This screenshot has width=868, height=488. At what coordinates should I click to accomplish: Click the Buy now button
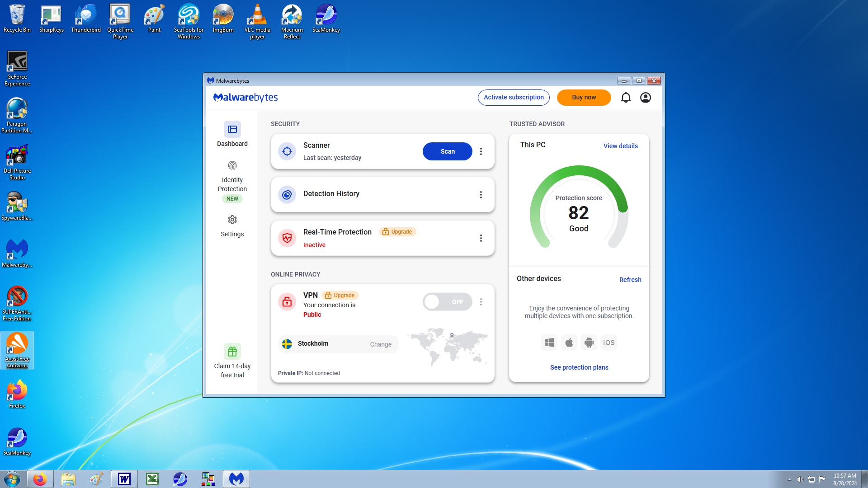[x=584, y=98]
